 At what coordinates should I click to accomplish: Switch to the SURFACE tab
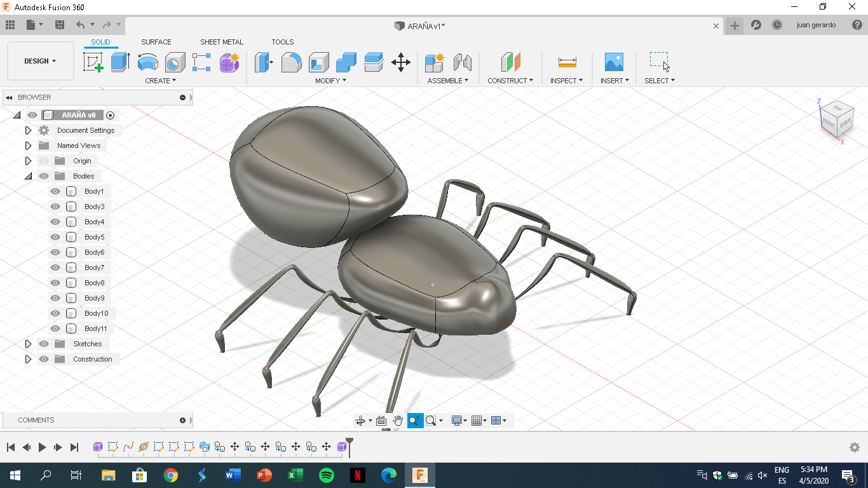click(x=156, y=42)
